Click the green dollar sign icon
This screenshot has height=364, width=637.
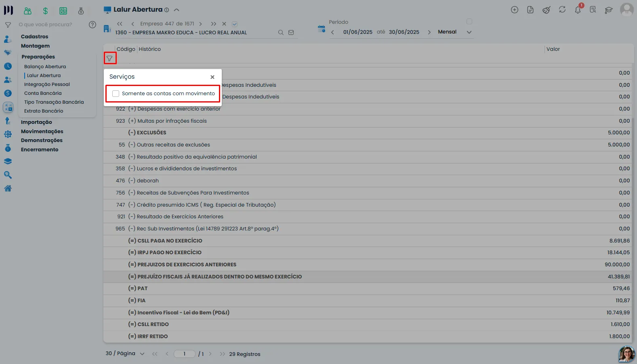pyautogui.click(x=45, y=11)
